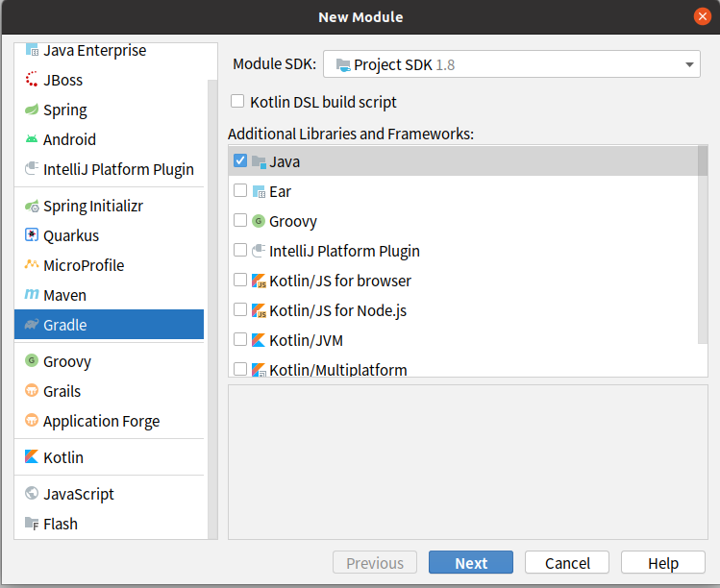Select the Spring module type
Image resolution: width=720 pixels, height=588 pixels.
pos(109,110)
